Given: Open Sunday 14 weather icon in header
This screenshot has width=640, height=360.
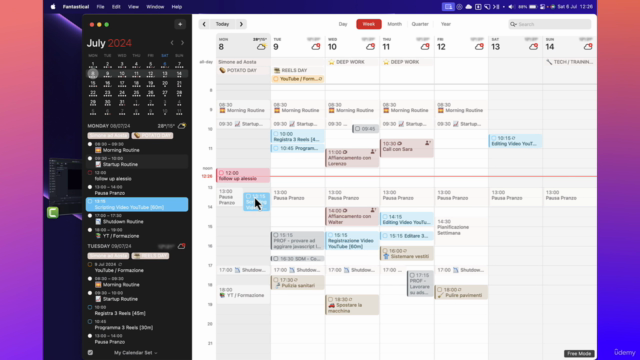Looking at the screenshot, I should pos(588,47).
